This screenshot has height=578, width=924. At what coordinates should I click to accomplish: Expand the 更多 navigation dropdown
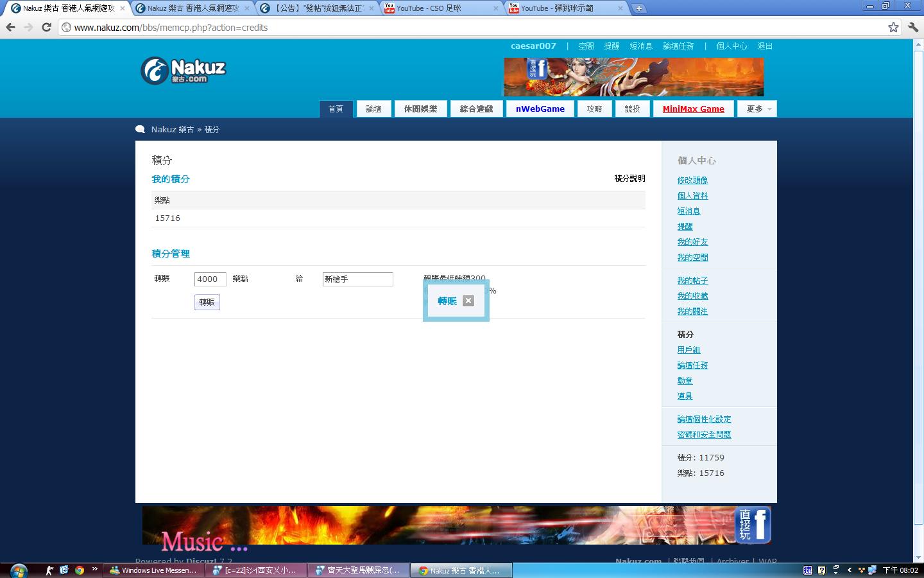[757, 109]
